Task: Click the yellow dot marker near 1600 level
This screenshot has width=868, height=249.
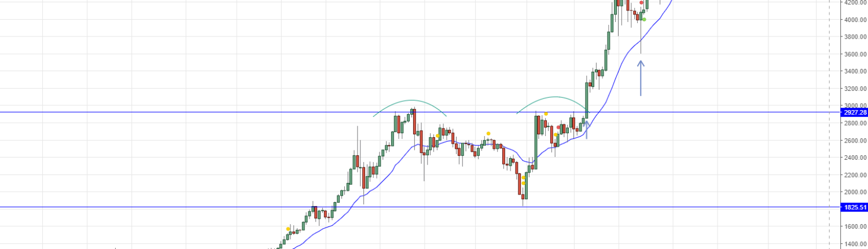Action: click(x=288, y=229)
